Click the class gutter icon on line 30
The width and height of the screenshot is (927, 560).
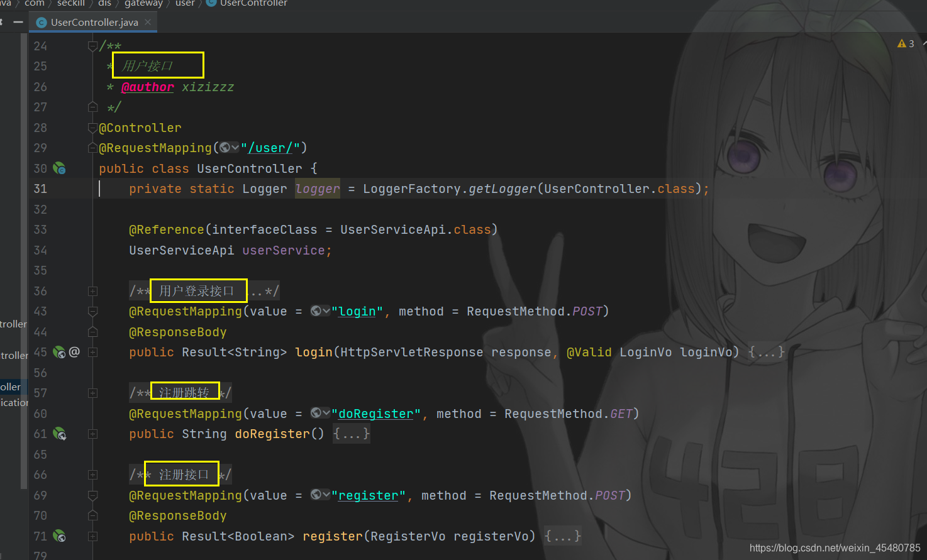[x=59, y=168]
